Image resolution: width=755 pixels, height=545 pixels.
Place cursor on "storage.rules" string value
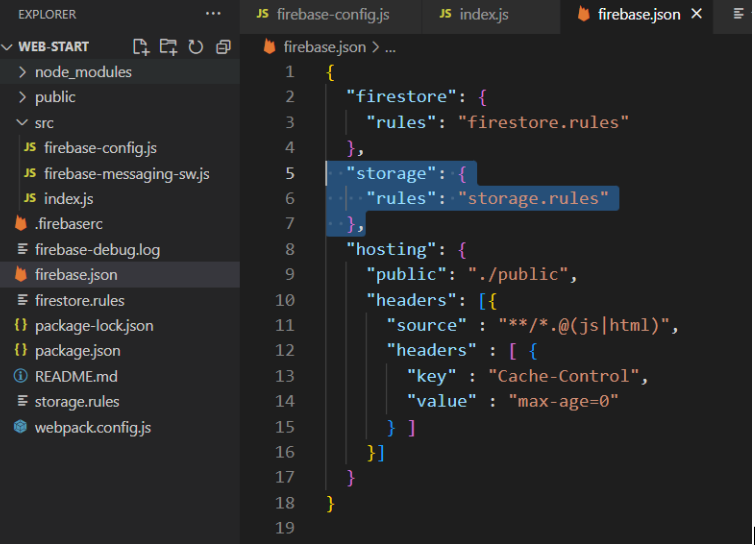[x=533, y=198]
